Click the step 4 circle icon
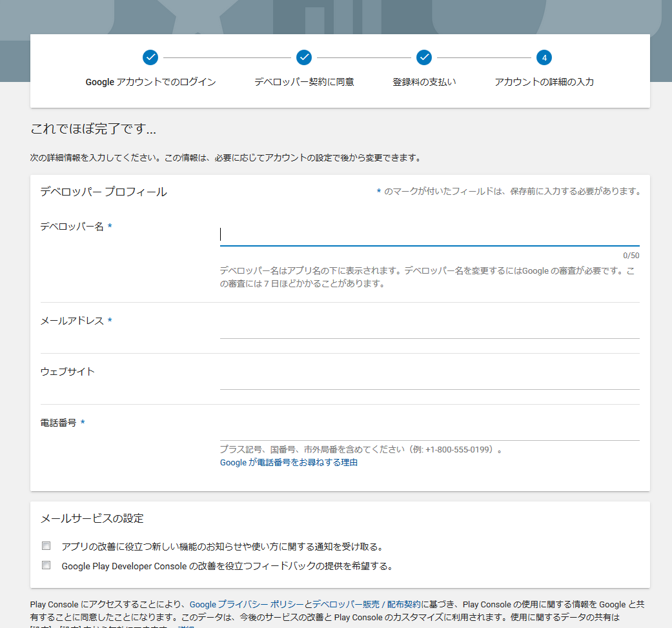Screen dimensions: 672x628 pyautogui.click(x=544, y=57)
